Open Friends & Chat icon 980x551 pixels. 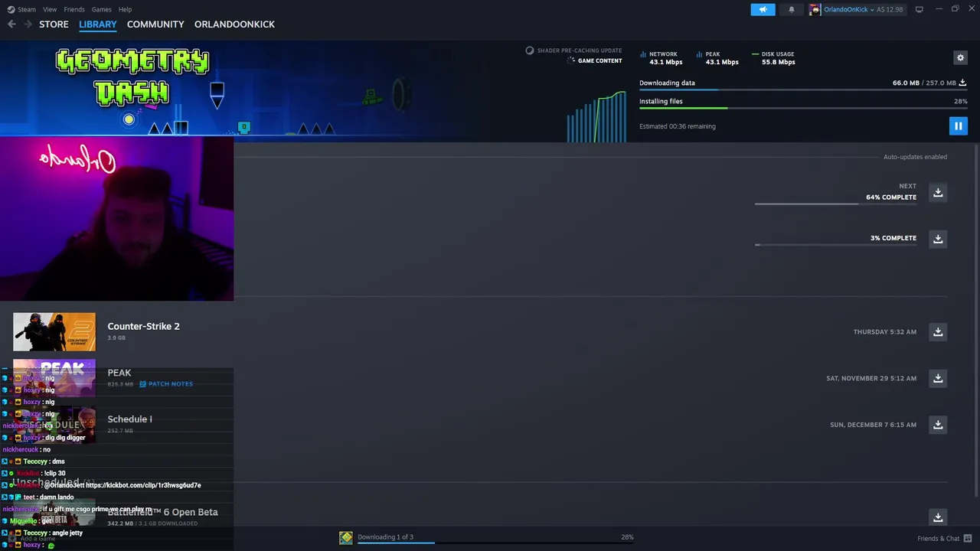(x=968, y=538)
